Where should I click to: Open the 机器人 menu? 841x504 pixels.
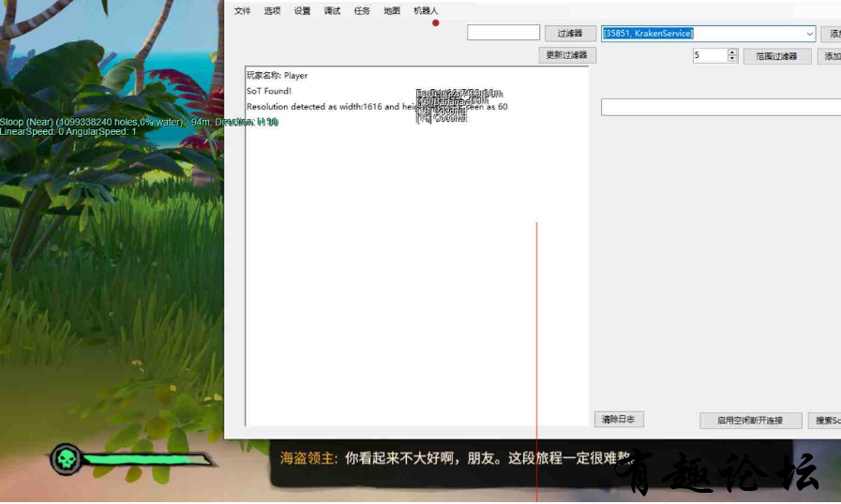click(x=426, y=10)
